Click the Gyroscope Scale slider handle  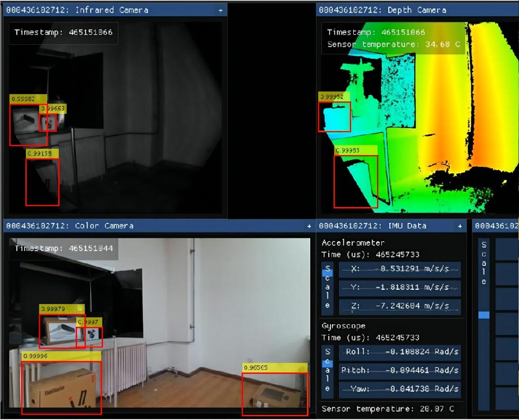coord(327,363)
